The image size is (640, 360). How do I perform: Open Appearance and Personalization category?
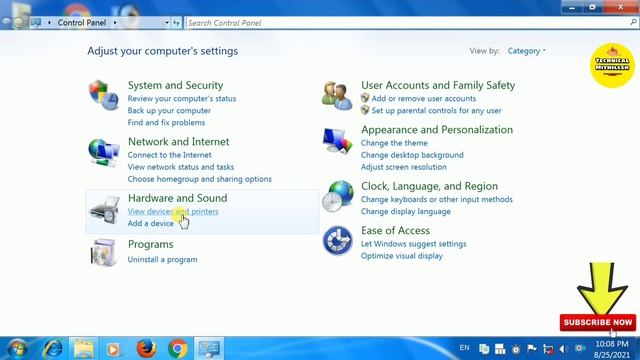point(437,130)
